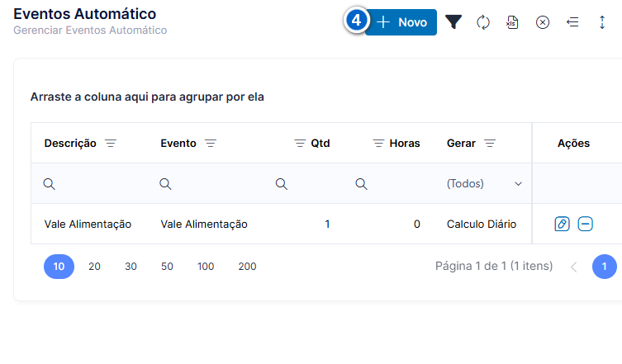Open the Descrição column filter menu icon
This screenshot has width=622, height=364.
click(x=111, y=143)
